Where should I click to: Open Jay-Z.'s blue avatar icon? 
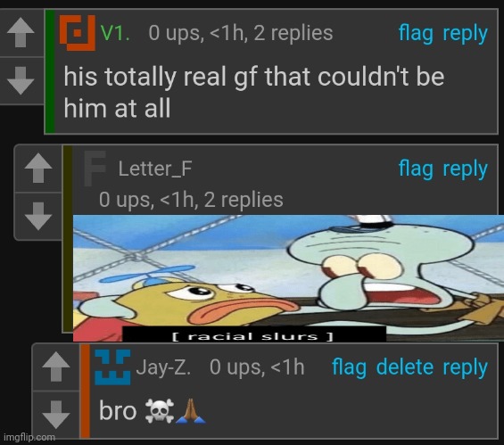pos(112,367)
